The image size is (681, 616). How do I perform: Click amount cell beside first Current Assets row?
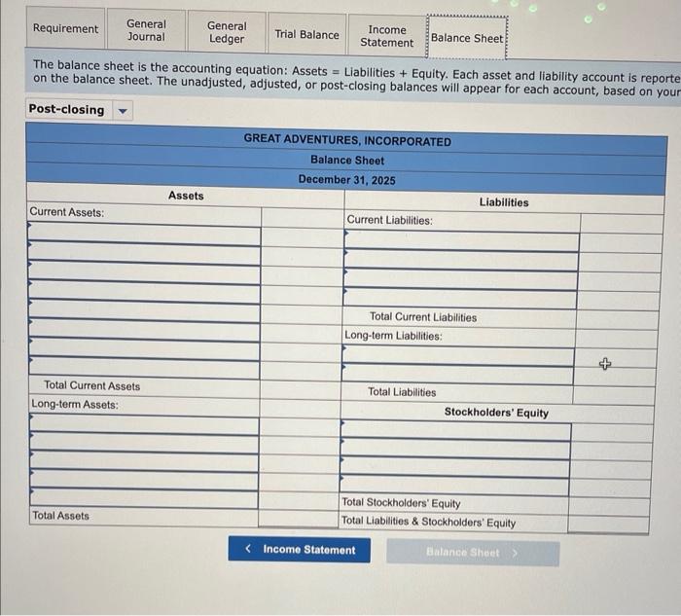(x=303, y=236)
